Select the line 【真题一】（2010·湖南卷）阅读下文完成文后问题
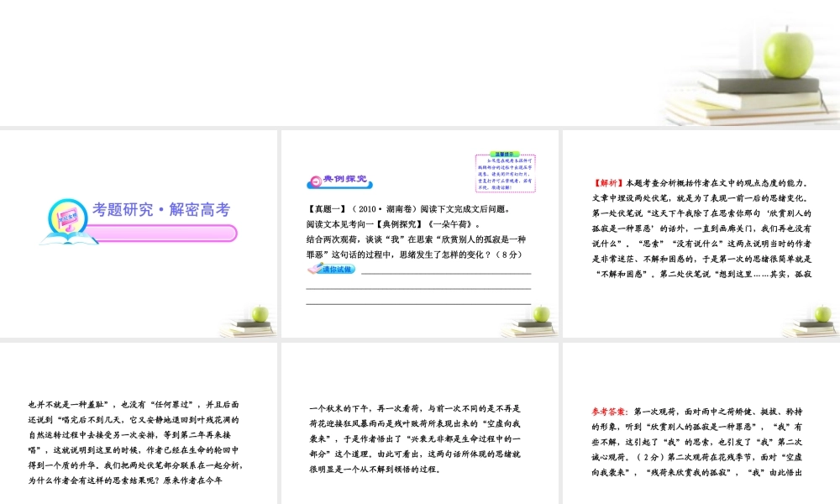Viewport: 840px width, 504px height. tap(408, 209)
